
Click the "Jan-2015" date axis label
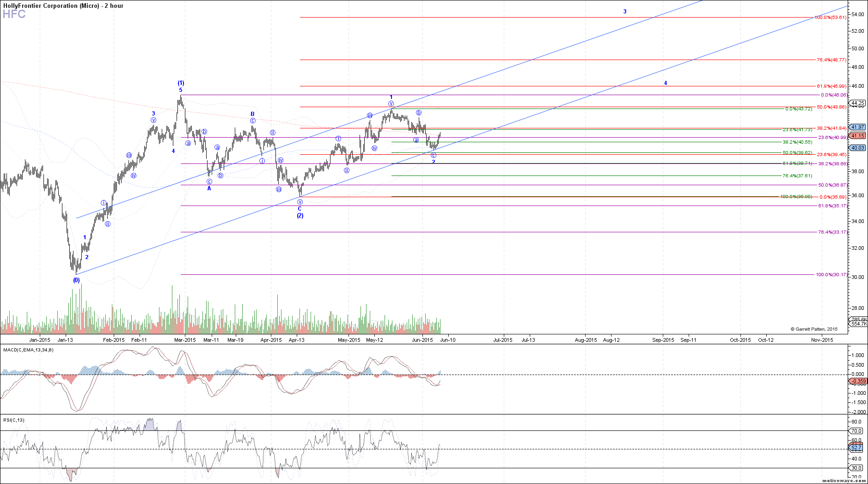pos(40,340)
